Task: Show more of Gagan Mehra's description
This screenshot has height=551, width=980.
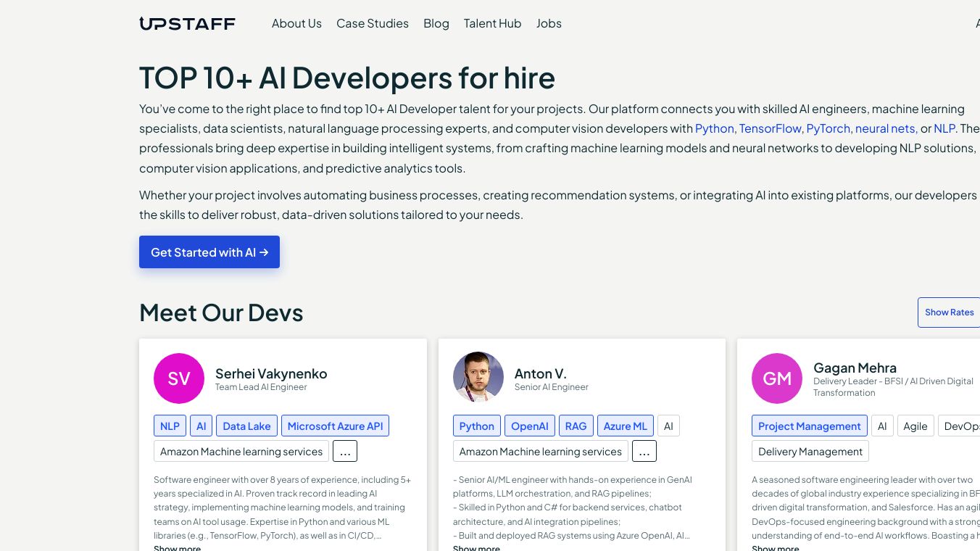Action: (x=776, y=547)
